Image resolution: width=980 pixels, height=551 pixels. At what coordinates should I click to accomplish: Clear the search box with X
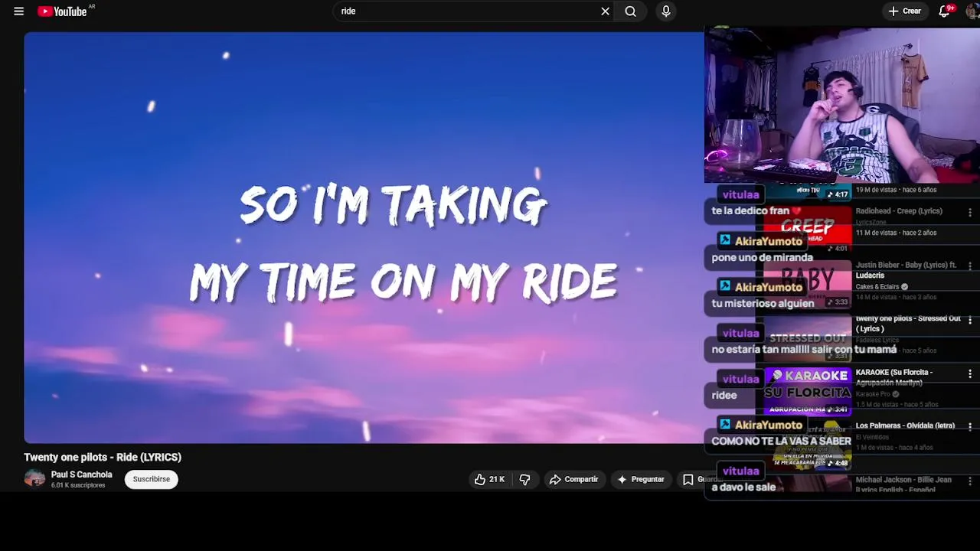(x=605, y=11)
